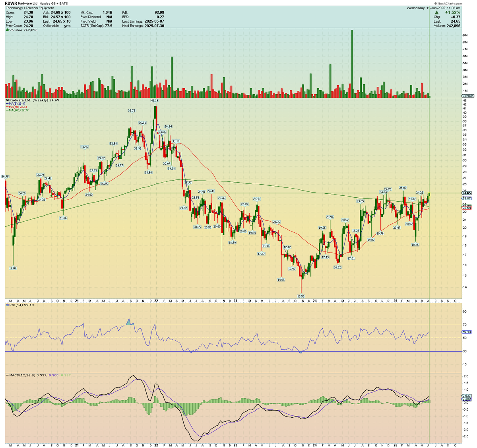
Task: Select the Open value 24.30
Action: coord(28,12)
